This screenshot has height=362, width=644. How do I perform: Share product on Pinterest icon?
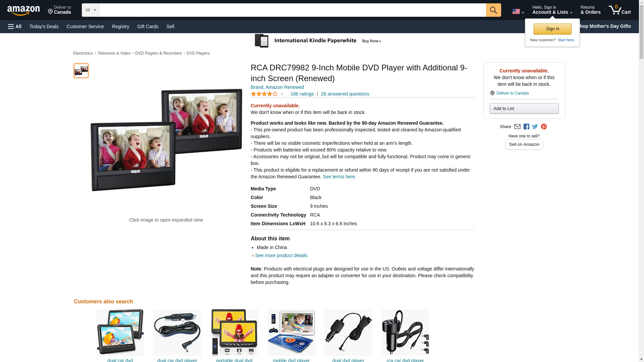coord(544,127)
